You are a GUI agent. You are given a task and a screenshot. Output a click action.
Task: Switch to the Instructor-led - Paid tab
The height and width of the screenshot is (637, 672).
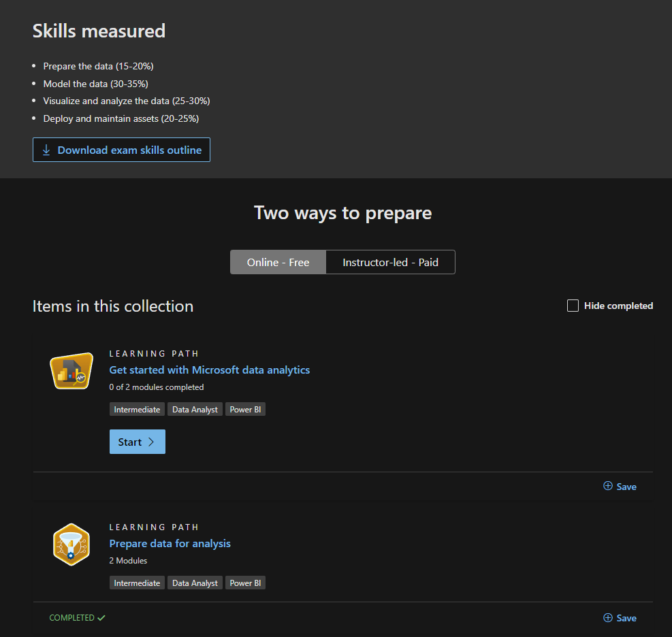(x=390, y=262)
